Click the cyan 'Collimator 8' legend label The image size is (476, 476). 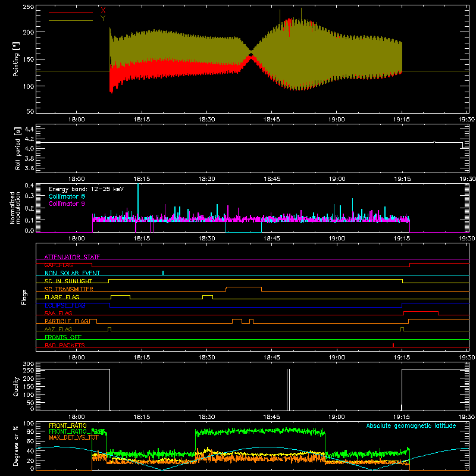(x=67, y=196)
